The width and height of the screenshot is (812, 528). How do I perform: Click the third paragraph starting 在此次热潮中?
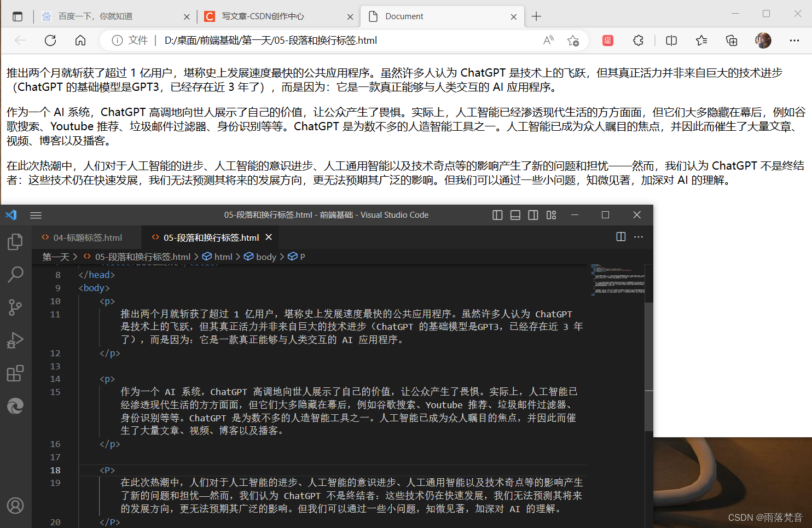pos(405,173)
